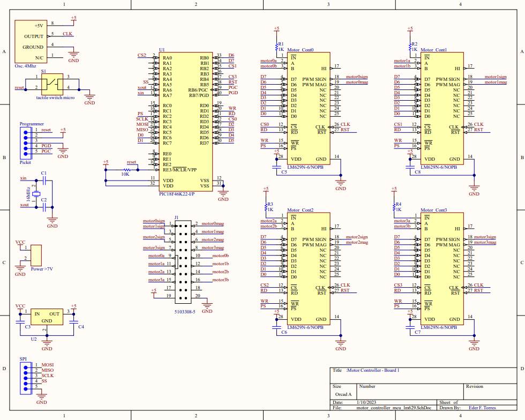
Task: Click the Power >7V connector symbol
Action: (36, 255)
